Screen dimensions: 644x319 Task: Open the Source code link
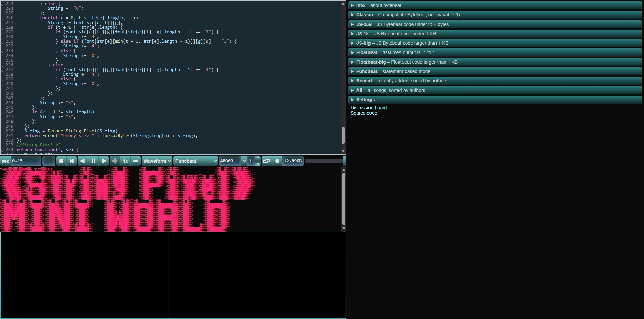pyautogui.click(x=364, y=113)
